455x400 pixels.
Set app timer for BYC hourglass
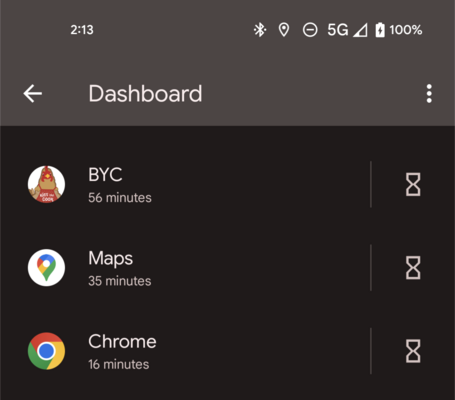coord(413,184)
